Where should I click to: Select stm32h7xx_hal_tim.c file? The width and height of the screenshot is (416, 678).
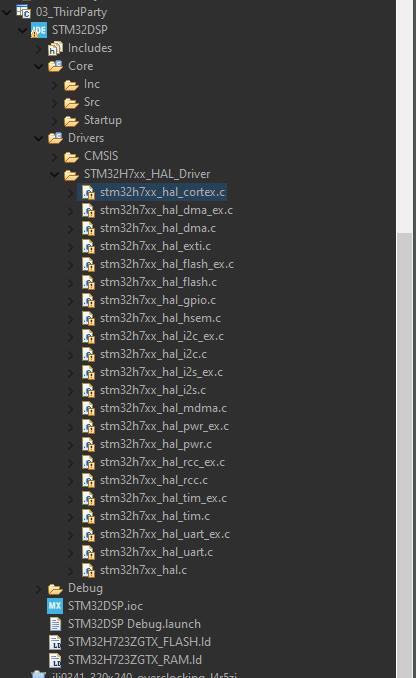click(155, 516)
